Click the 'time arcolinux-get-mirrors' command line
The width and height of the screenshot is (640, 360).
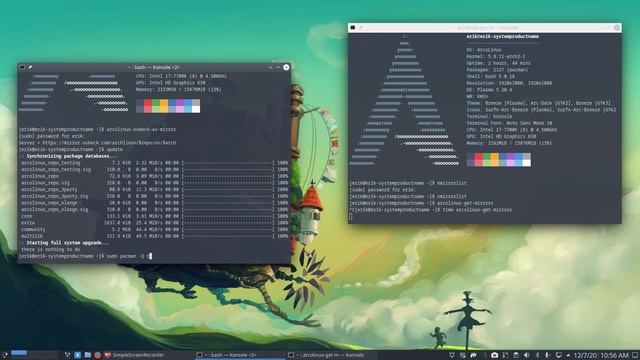click(x=431, y=210)
